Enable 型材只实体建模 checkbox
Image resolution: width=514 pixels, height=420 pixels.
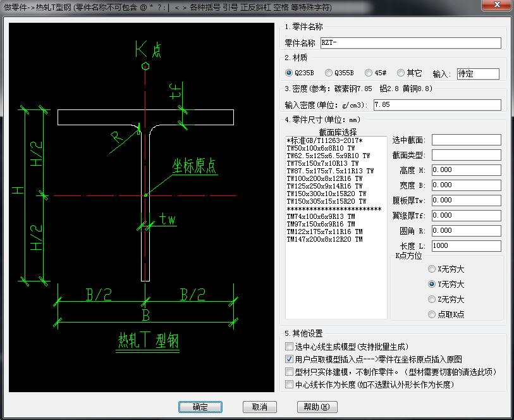point(290,372)
